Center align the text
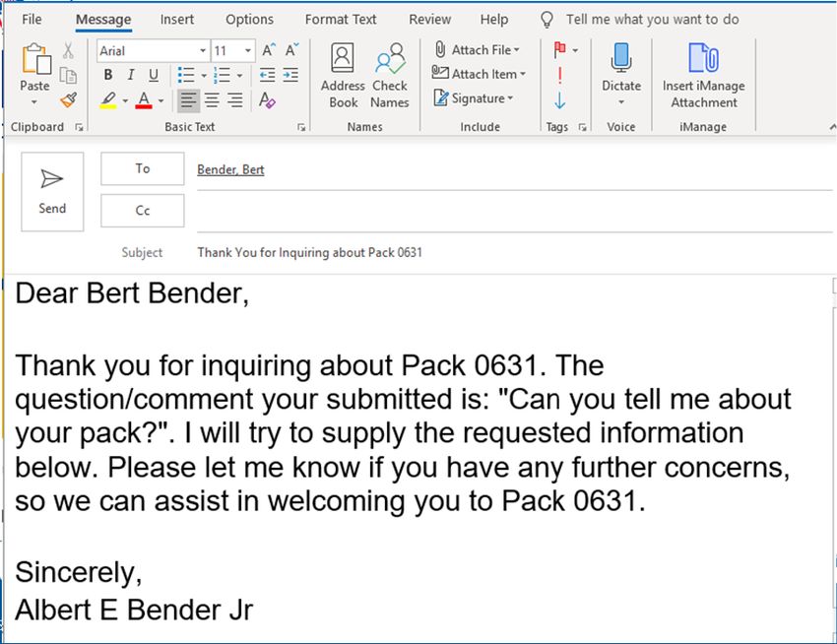Viewport: 837px width, 644px height. [x=212, y=100]
